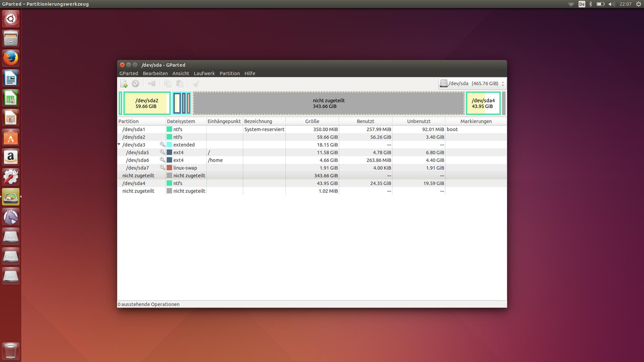Select the /dev/sda2 block in the disk map
This screenshot has height=362, width=644.
coord(147,103)
